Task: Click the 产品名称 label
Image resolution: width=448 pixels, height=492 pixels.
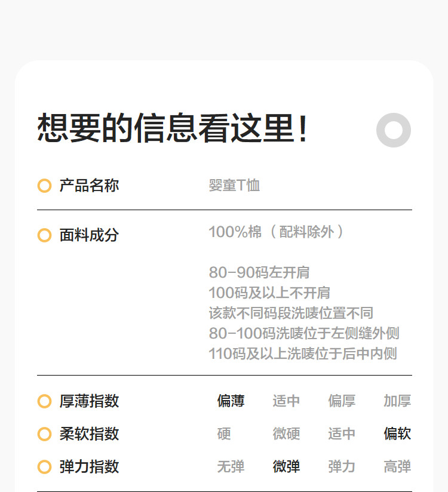Action: pos(89,186)
